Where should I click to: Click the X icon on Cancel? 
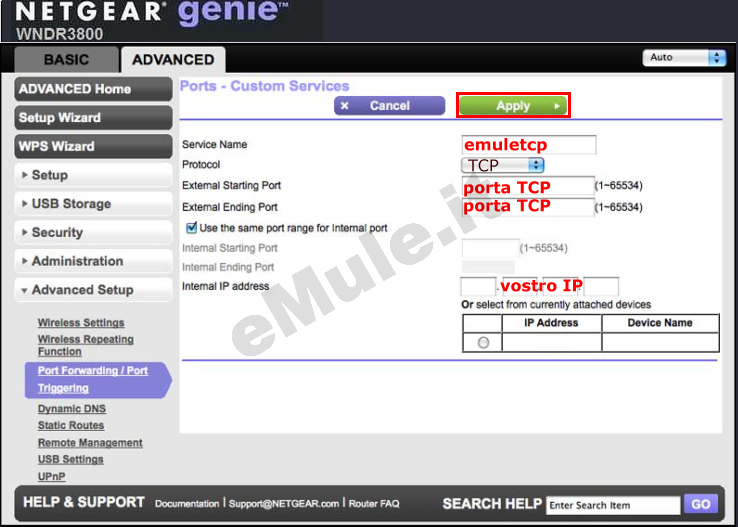click(345, 106)
